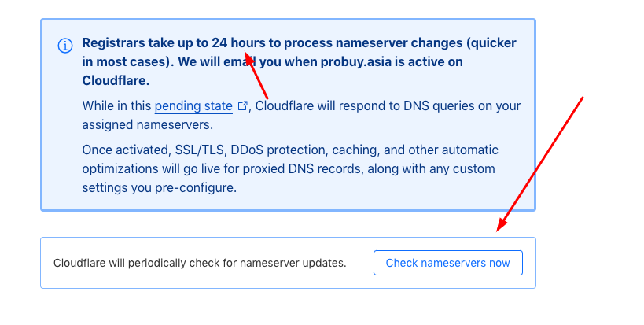Click the "proxied DNS records" phrase
Image resolution: width=644 pixels, height=325 pixels.
click(x=303, y=169)
